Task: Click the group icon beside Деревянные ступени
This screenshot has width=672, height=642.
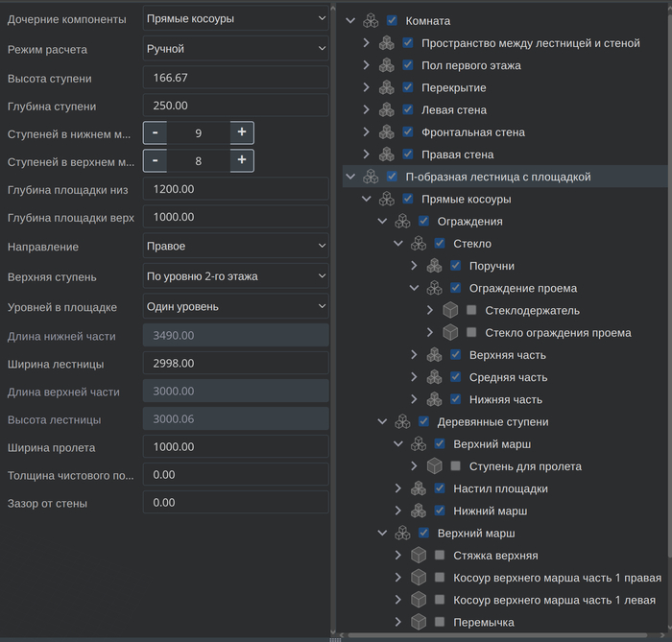Action: [x=402, y=422]
